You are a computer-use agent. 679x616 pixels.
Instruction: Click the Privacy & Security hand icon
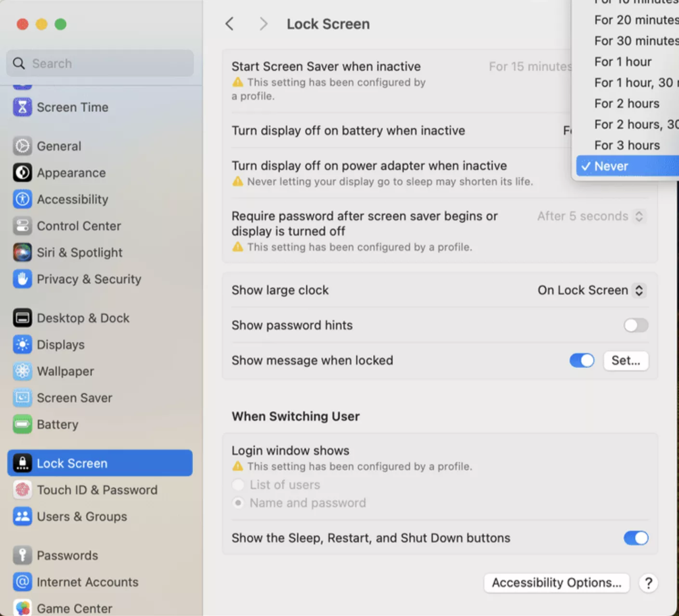pyautogui.click(x=22, y=279)
